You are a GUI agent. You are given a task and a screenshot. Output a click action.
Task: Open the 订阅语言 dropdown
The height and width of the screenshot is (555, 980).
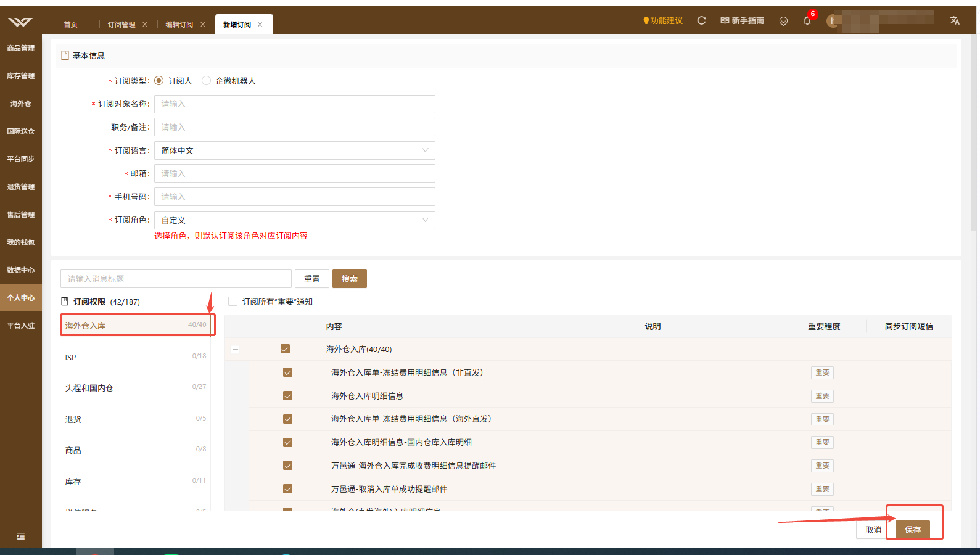(x=295, y=150)
